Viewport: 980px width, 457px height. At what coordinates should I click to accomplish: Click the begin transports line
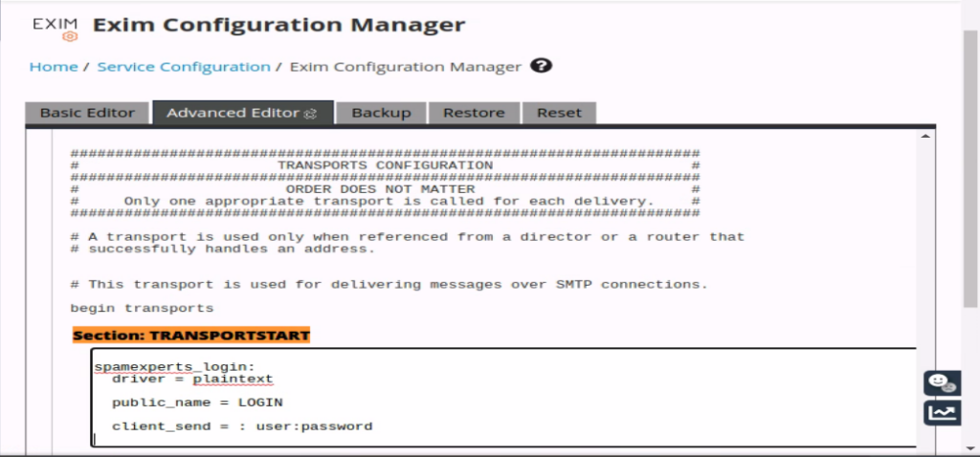click(142, 309)
